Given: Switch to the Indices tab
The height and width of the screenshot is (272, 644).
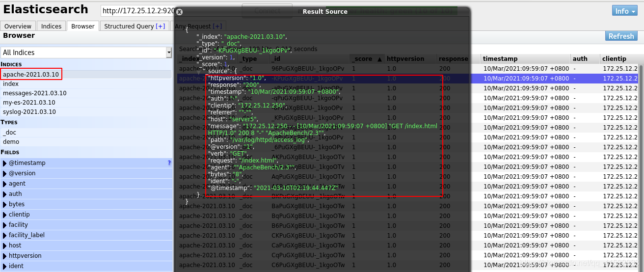Looking at the screenshot, I should [x=52, y=26].
